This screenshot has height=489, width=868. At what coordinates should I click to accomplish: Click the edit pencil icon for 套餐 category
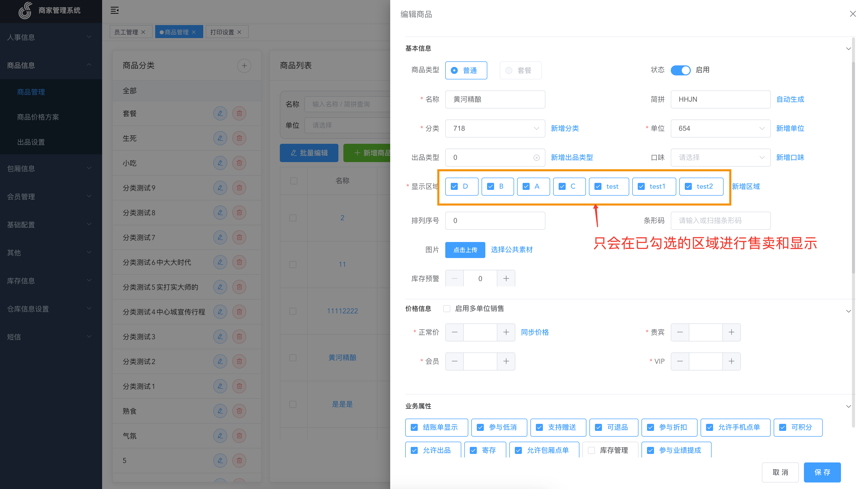pyautogui.click(x=220, y=113)
